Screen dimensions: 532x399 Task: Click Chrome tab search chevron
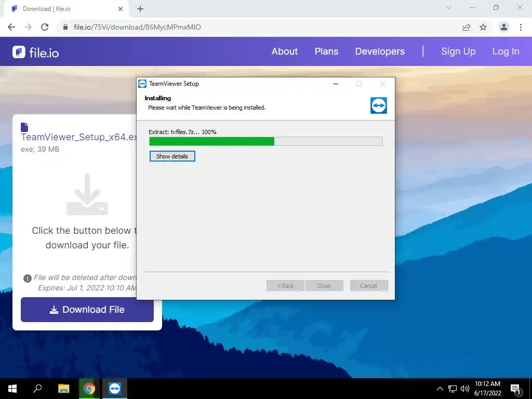(448, 7)
